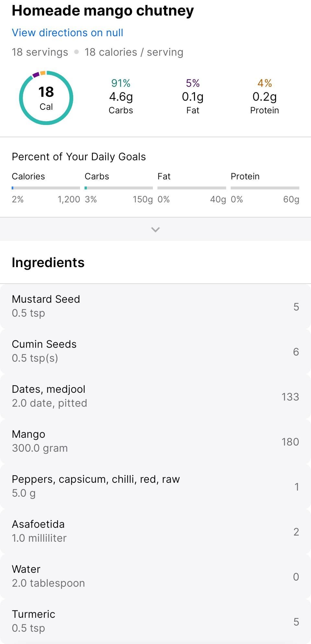Open the View directions on null link
The height and width of the screenshot is (644, 311).
[x=67, y=33]
